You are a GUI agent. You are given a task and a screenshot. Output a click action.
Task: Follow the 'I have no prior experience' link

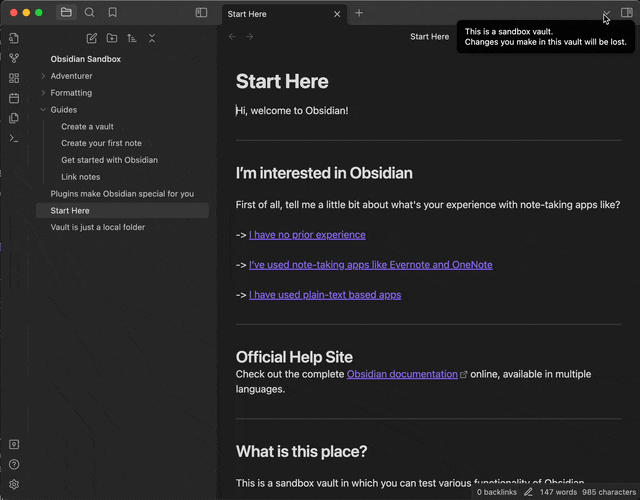[307, 235]
